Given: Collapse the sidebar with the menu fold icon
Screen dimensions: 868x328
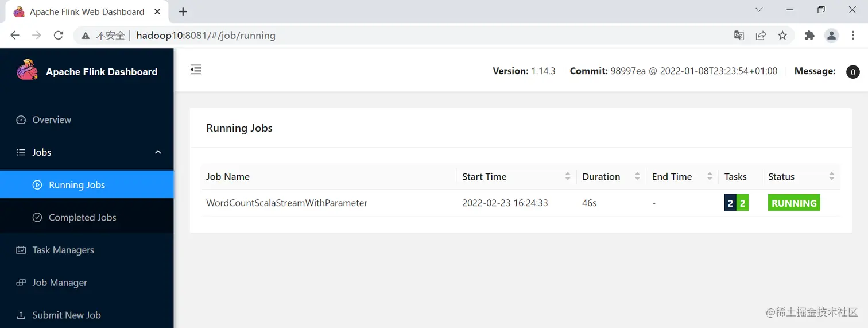Looking at the screenshot, I should 196,70.
